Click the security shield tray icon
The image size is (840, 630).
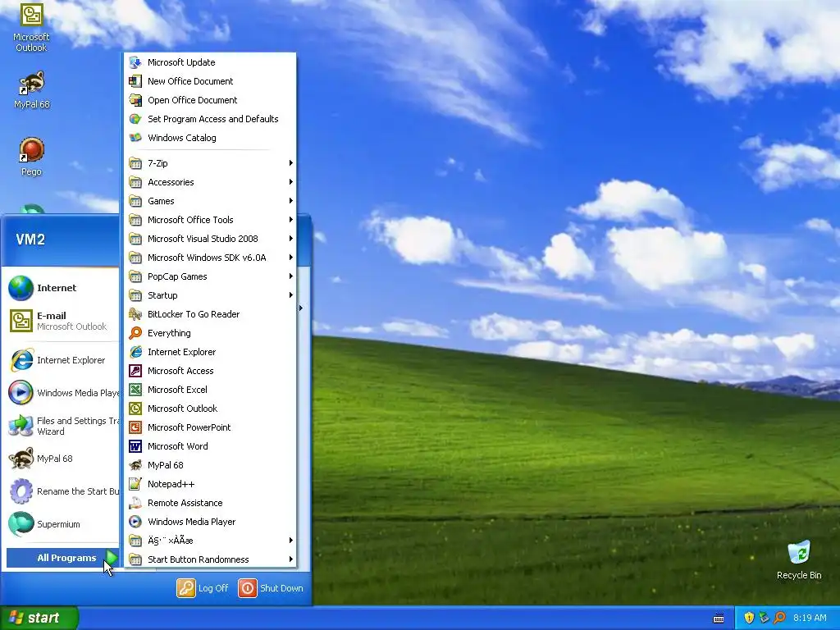tap(749, 618)
